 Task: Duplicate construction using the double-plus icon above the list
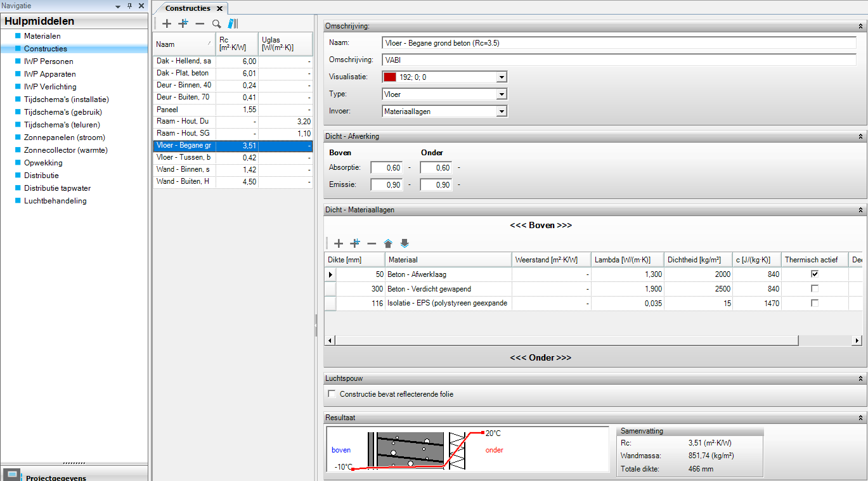(x=183, y=23)
